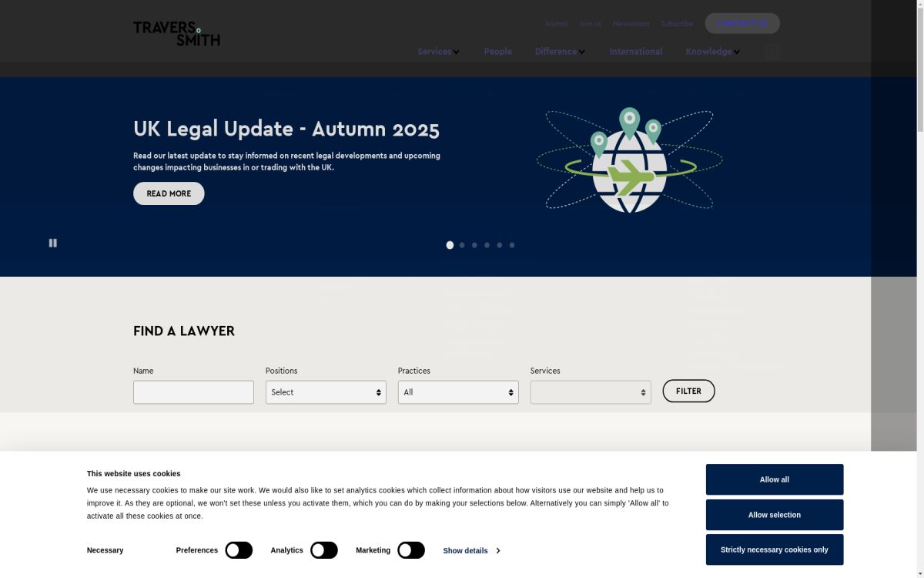The image size is (924, 578).
Task: Click into the Name input field
Action: pos(193,392)
